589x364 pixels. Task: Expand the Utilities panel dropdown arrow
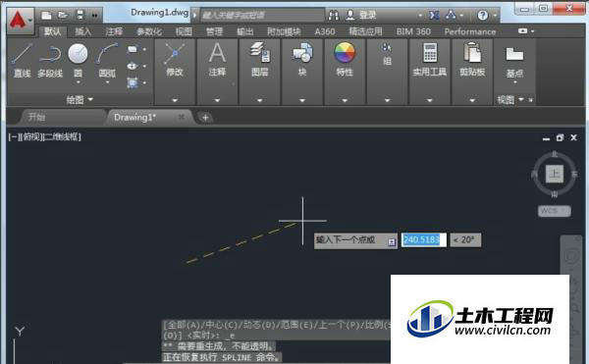(430, 100)
